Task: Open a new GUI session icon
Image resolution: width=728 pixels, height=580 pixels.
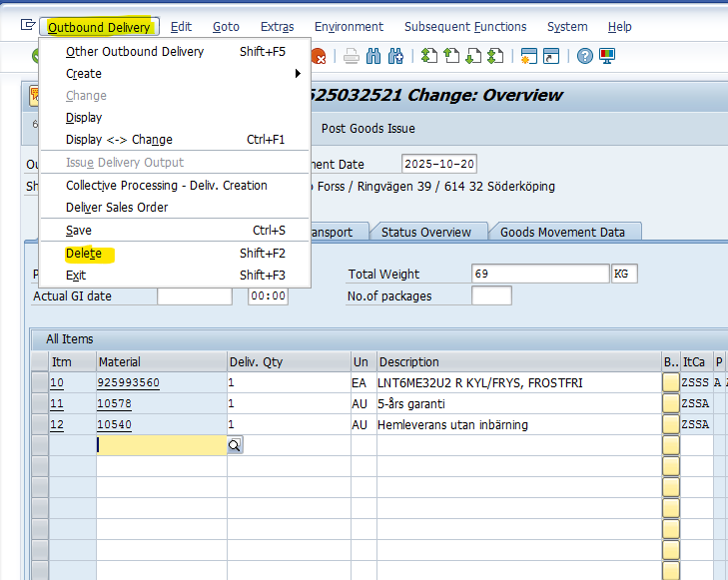Action: pyautogui.click(x=529, y=56)
